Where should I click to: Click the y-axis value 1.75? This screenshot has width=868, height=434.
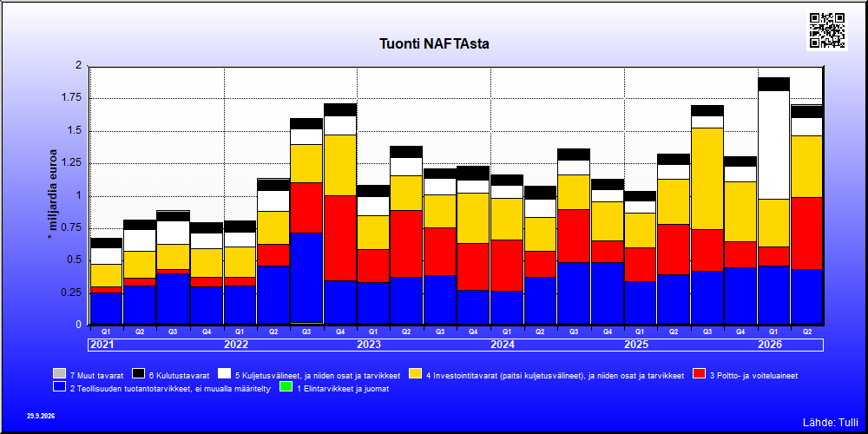click(72, 98)
